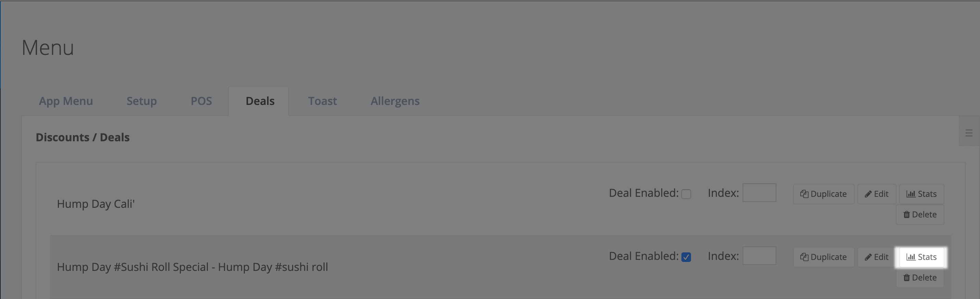Screen dimensions: 980x299
Task: Select the Hump Day Cali' deal name
Action: pos(96,204)
